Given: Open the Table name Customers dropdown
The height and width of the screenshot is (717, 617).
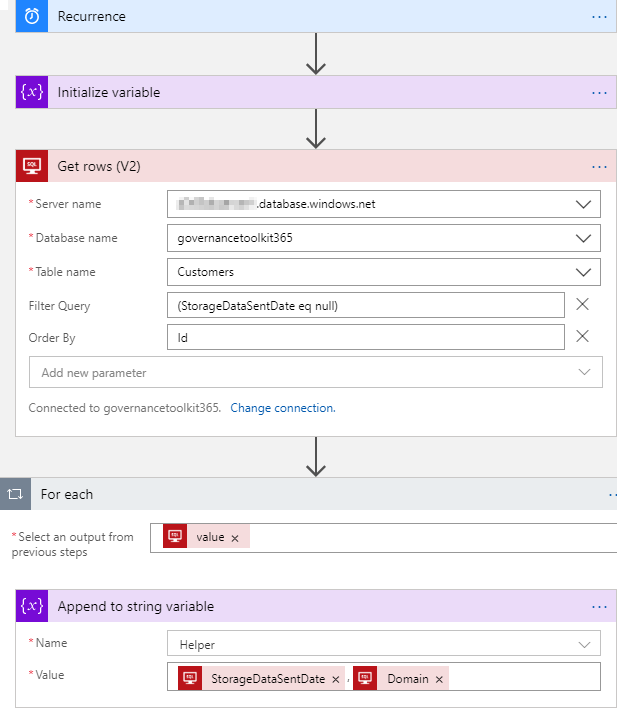Looking at the screenshot, I should click(584, 272).
